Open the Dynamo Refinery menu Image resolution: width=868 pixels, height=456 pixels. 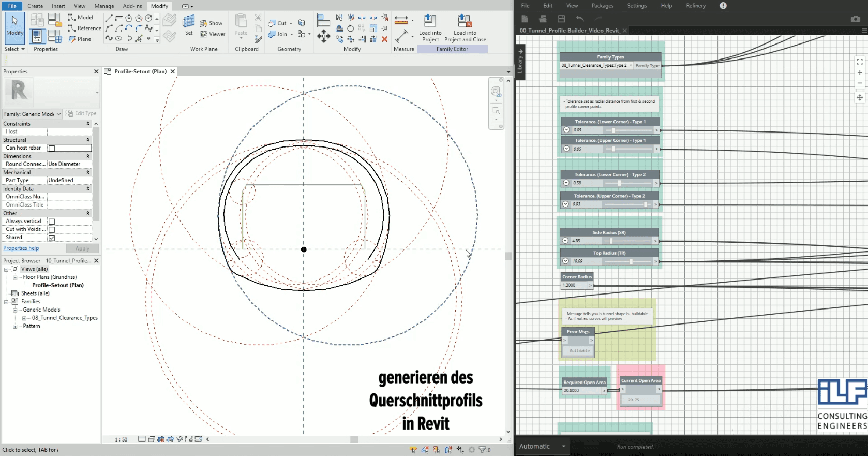click(x=696, y=6)
